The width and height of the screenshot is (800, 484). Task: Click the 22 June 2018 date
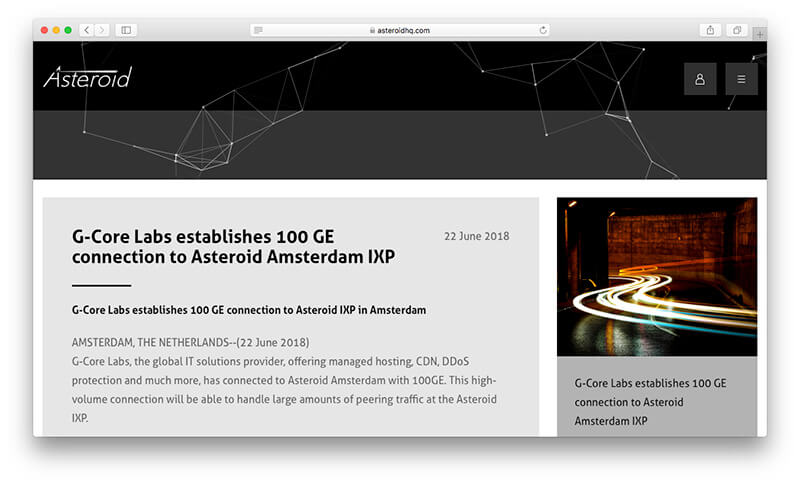476,237
